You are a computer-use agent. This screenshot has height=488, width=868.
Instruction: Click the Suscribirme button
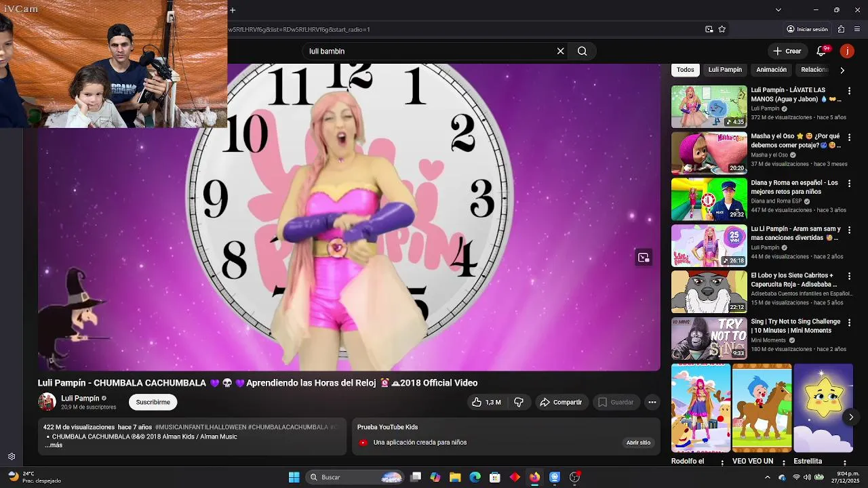click(x=153, y=402)
